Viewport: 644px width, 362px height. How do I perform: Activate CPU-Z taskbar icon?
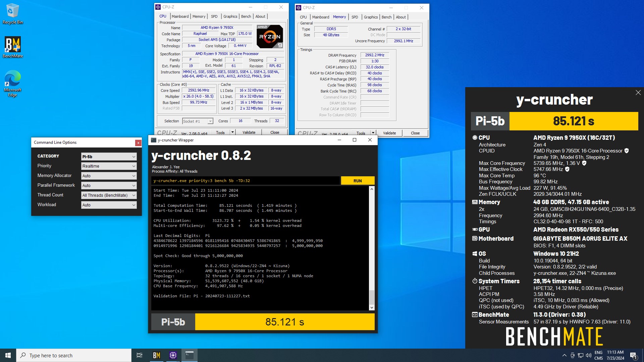173,355
